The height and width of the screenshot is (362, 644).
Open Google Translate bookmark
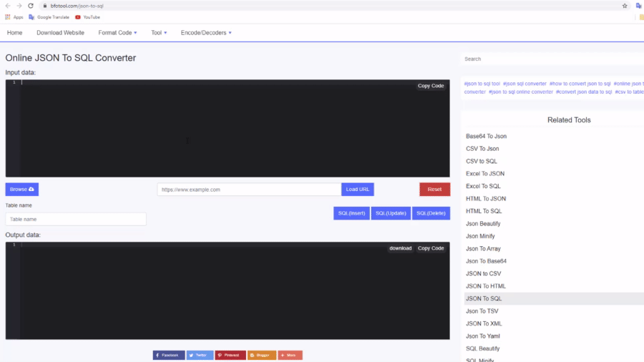pyautogui.click(x=49, y=16)
